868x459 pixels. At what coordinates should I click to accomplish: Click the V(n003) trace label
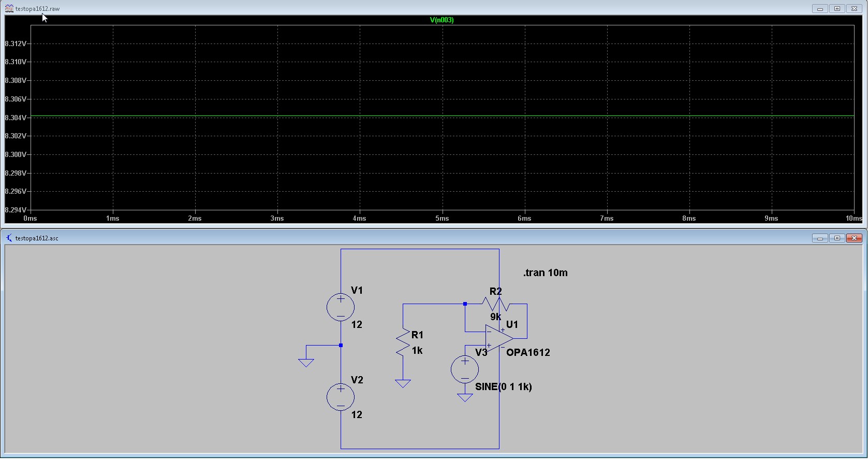point(442,20)
